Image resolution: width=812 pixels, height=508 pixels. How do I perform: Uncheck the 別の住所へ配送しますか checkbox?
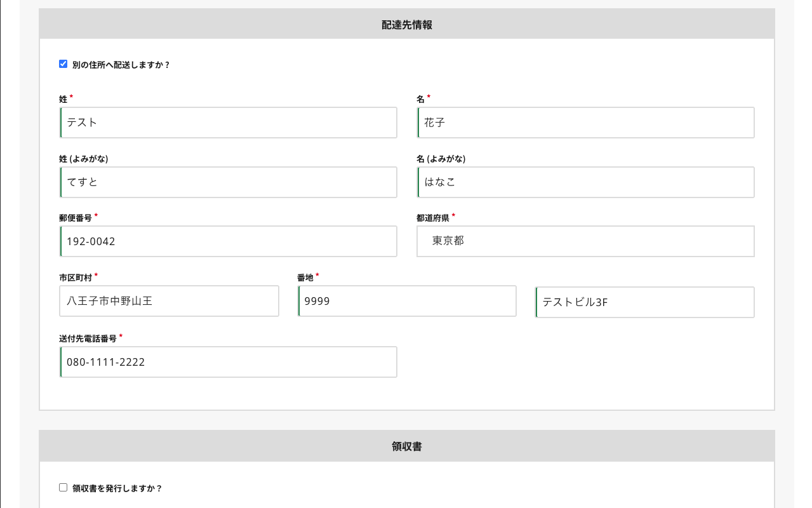coord(63,64)
